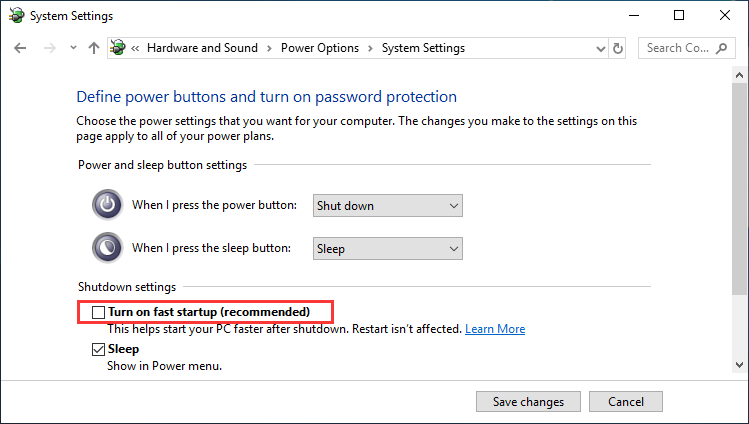Go back with the back arrow
The height and width of the screenshot is (424, 749).
point(20,48)
